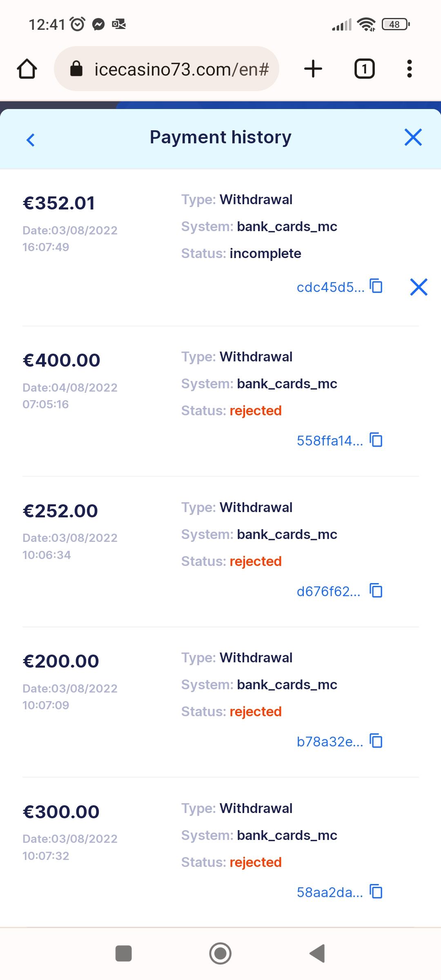Screen dimensions: 441x980
Task: Open a new browser tab
Action: [x=313, y=69]
